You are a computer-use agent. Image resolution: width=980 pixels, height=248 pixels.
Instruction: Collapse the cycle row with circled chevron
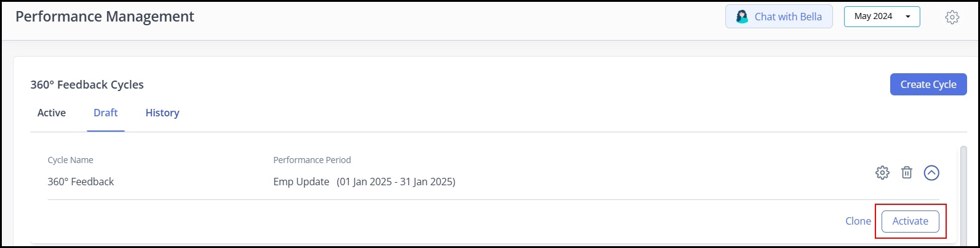point(931,173)
